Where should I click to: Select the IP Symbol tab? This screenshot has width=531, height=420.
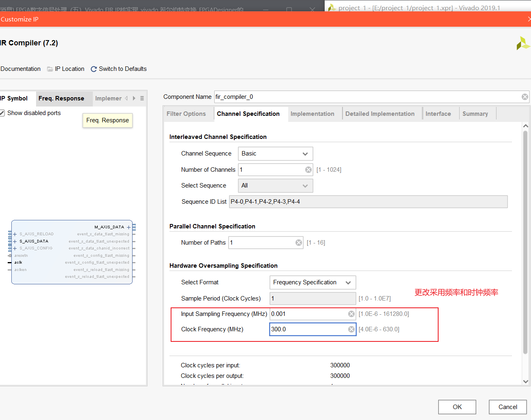15,98
